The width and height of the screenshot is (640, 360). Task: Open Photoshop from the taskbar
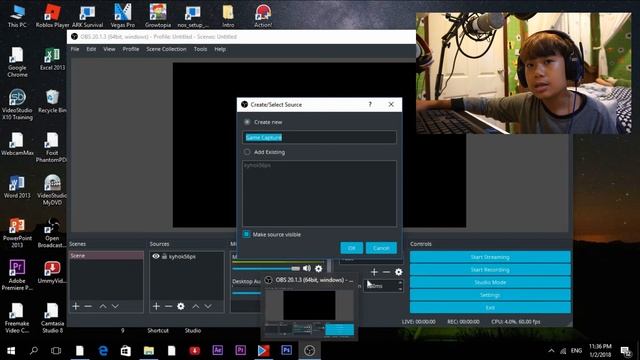[x=287, y=351]
